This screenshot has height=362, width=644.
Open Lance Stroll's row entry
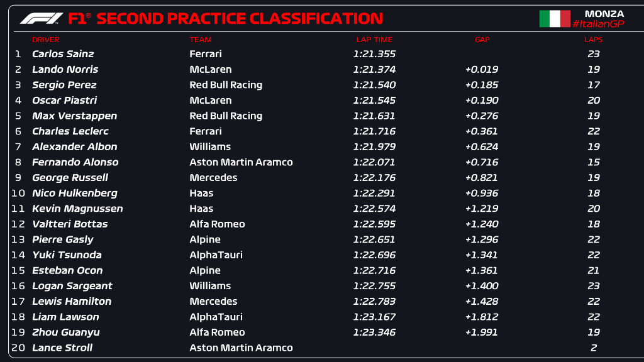(62, 348)
